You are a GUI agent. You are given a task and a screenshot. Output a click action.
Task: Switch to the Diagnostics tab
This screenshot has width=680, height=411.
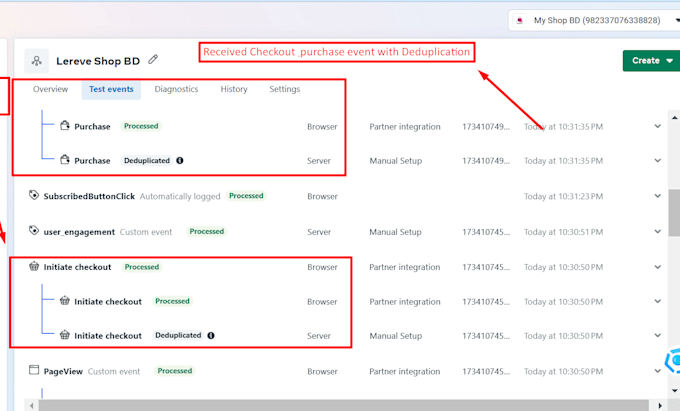click(176, 89)
